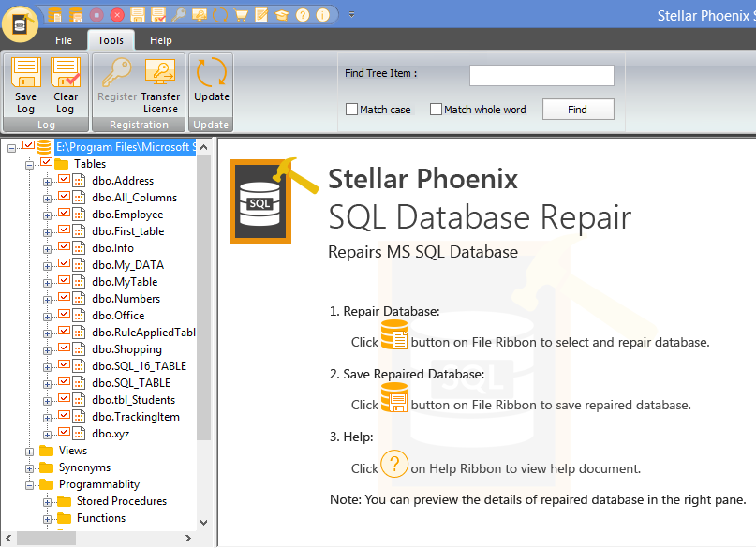This screenshot has height=548, width=756.
Task: Open the Customize Quick Access Toolbar dropdown arrow
Action: tap(352, 15)
